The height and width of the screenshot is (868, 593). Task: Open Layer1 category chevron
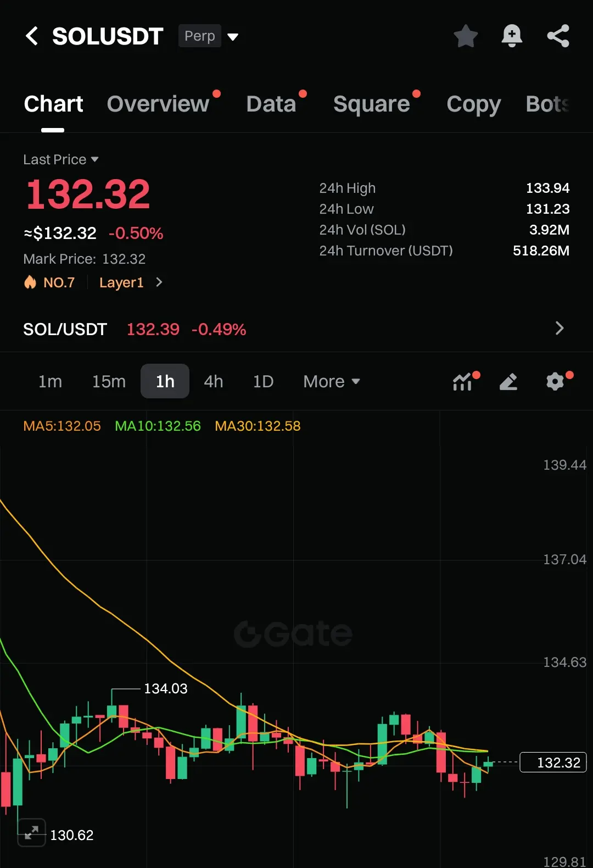tap(159, 282)
